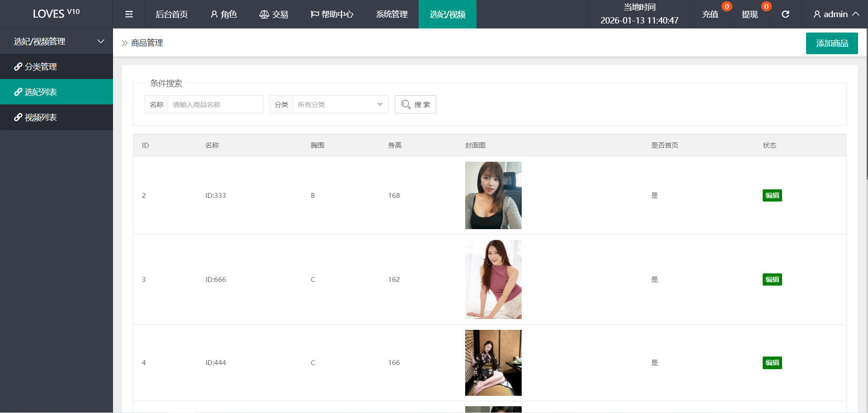Open the 帮助中心 menu

point(332,14)
